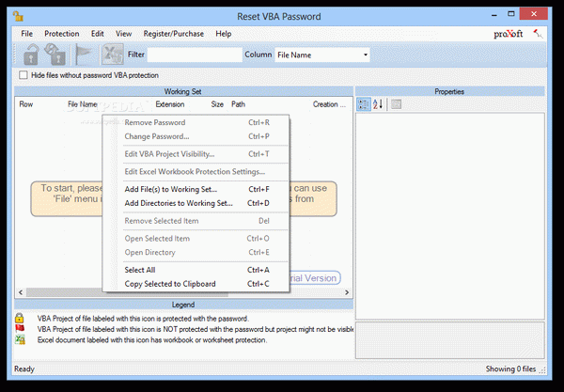Open the Register/Purchase menu
The height and width of the screenshot is (392, 564).
174,34
